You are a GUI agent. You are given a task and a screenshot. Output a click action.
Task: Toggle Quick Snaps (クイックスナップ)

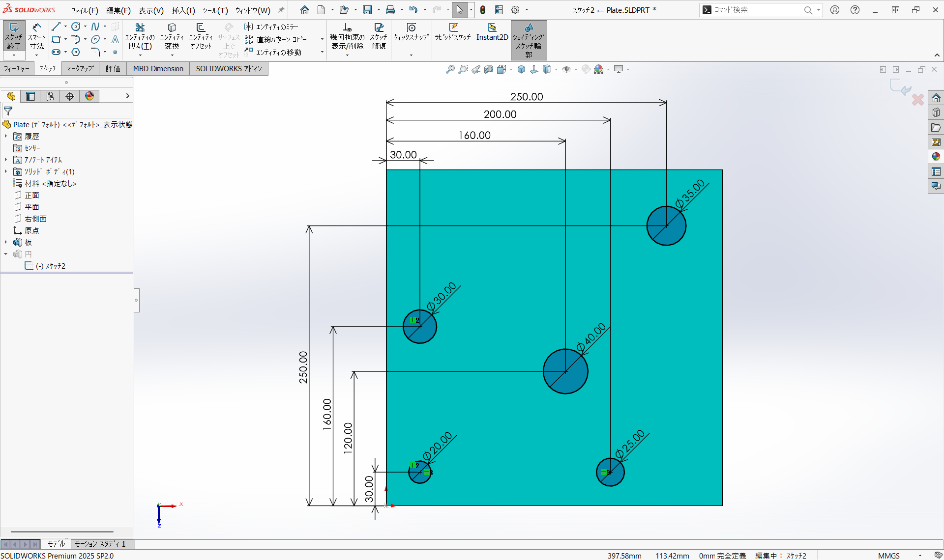tap(411, 32)
